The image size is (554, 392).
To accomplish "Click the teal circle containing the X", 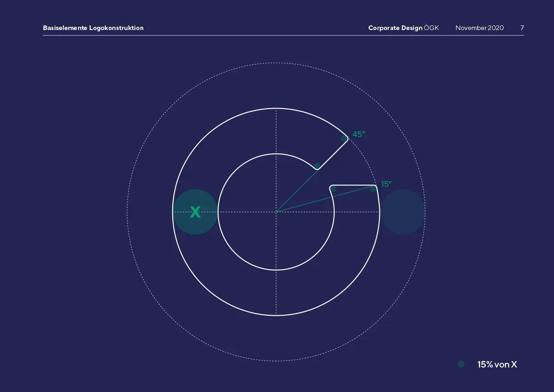I will [195, 212].
